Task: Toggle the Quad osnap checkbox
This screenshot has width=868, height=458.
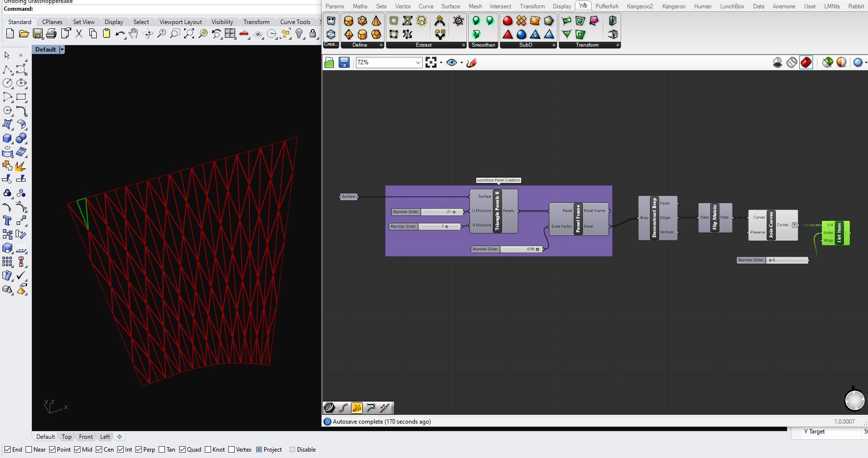Action: (183, 450)
